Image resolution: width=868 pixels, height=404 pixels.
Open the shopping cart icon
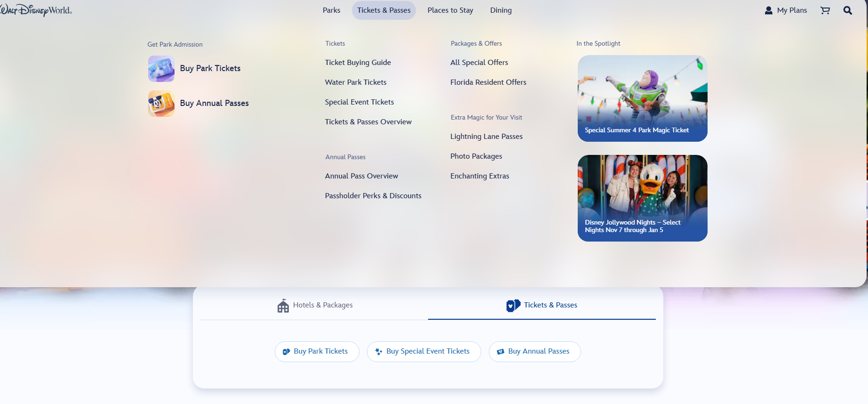tap(825, 10)
